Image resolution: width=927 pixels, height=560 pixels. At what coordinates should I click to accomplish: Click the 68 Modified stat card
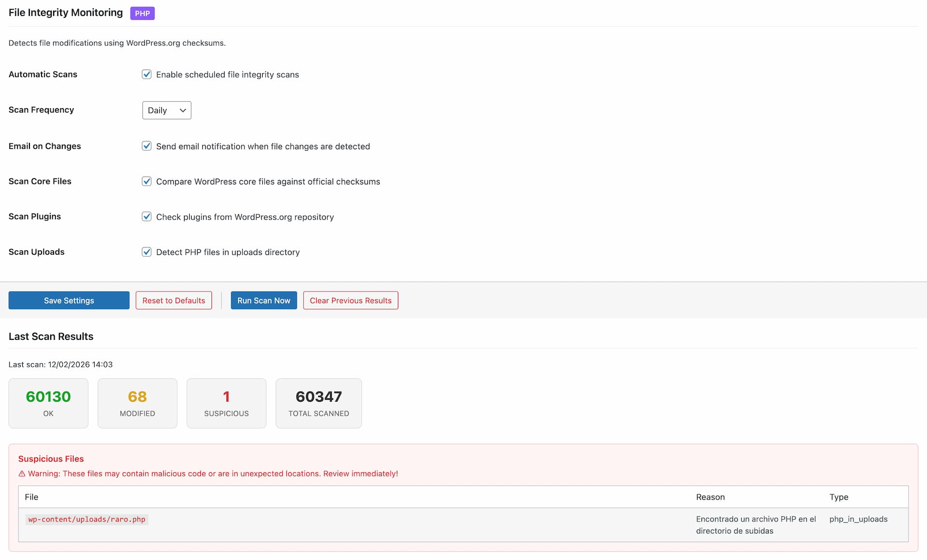[137, 403]
